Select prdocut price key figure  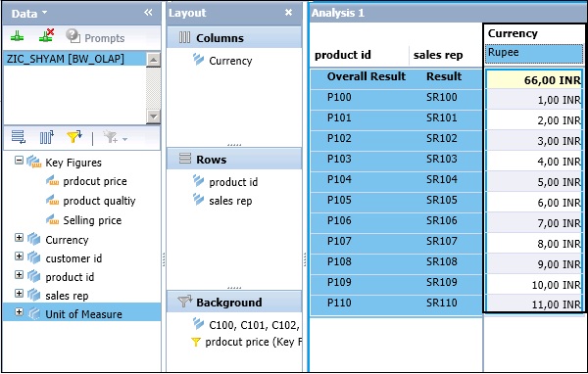(x=95, y=181)
